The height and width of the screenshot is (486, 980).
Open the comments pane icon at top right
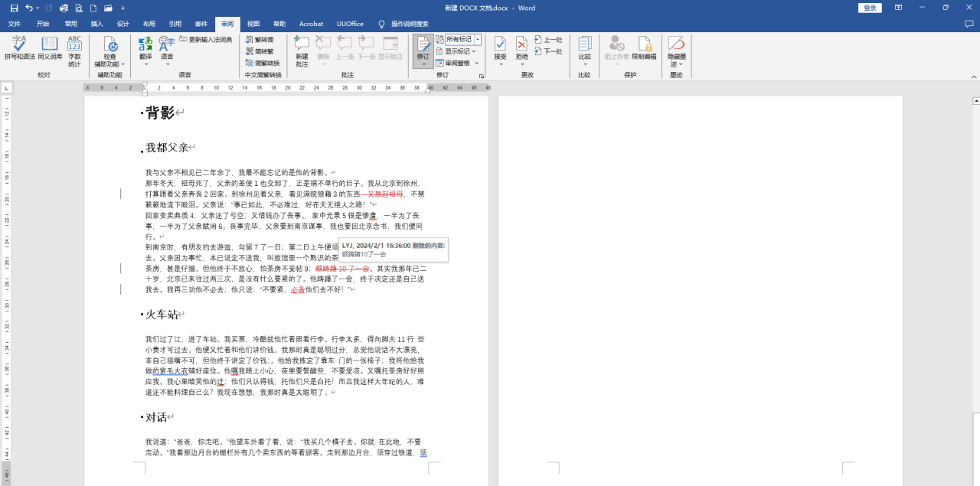(x=968, y=24)
